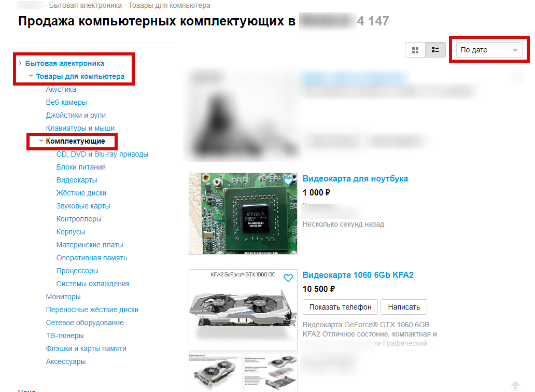Image resolution: width=535 pixels, height=392 pixels.
Task: Click the scroll-to-top arrow icon
Action: tap(515, 386)
